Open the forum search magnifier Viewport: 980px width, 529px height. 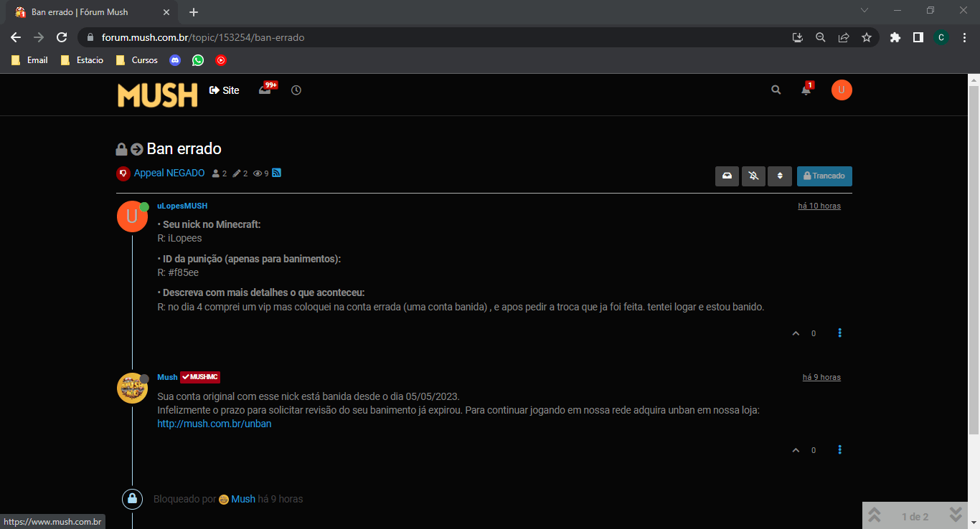[776, 90]
